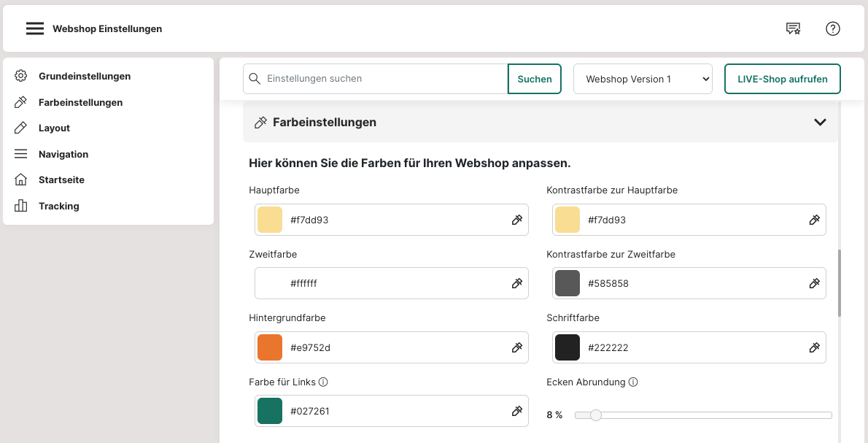Click info icon beside Farbe für Links
The width and height of the screenshot is (868, 443).
323,382
